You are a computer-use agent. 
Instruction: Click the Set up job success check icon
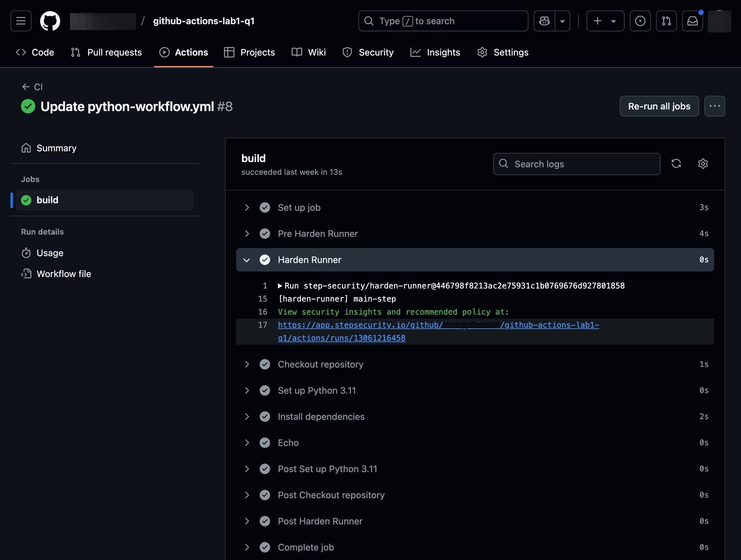(265, 207)
